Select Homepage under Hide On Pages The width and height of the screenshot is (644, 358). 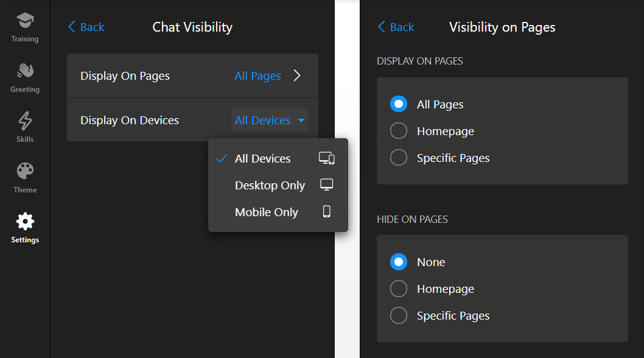pos(399,289)
